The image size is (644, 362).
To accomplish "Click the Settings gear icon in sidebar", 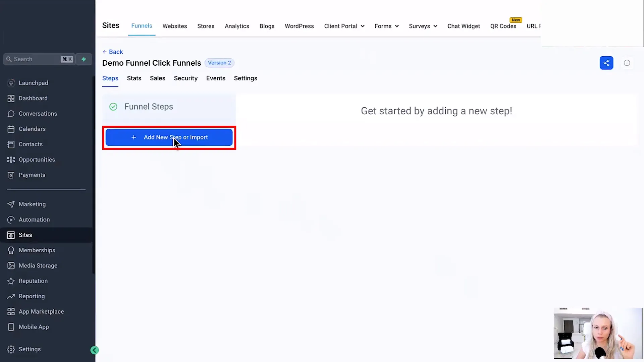I will [11, 349].
